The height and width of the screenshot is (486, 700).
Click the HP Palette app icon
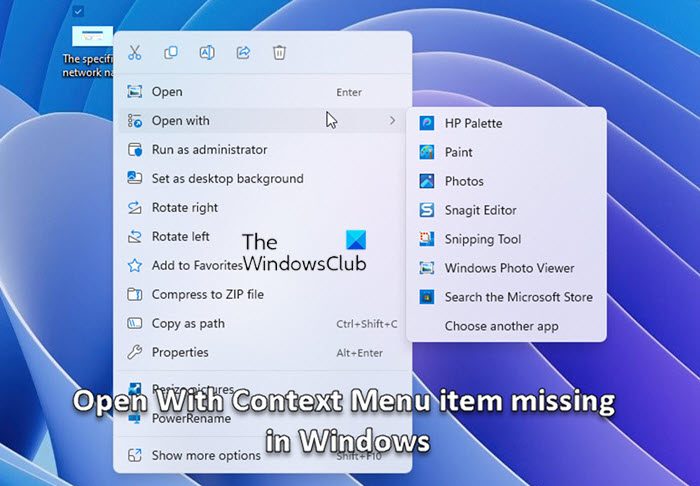point(427,123)
